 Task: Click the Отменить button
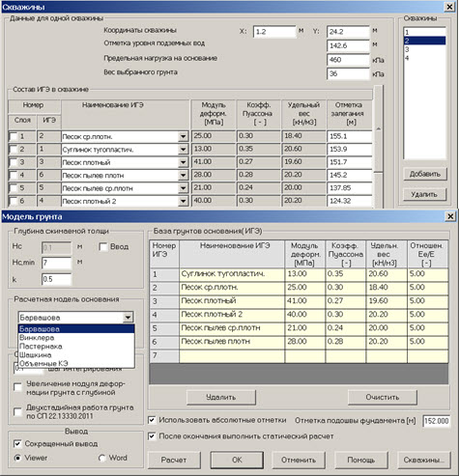[x=299, y=460]
